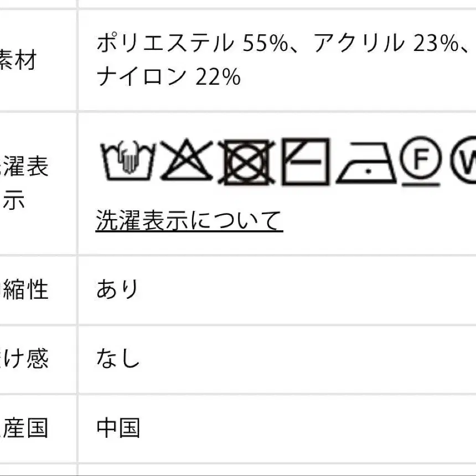
Task: Click the 透け感 row label
Action: (x=25, y=359)
